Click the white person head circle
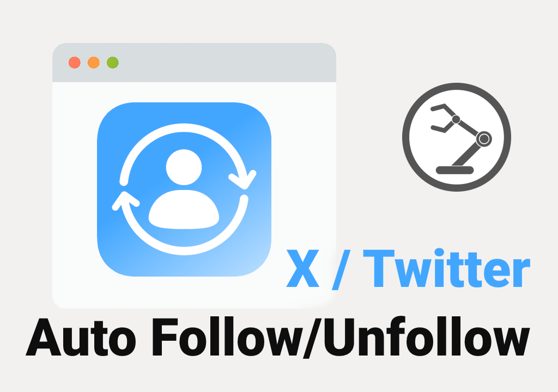 pos(184,167)
